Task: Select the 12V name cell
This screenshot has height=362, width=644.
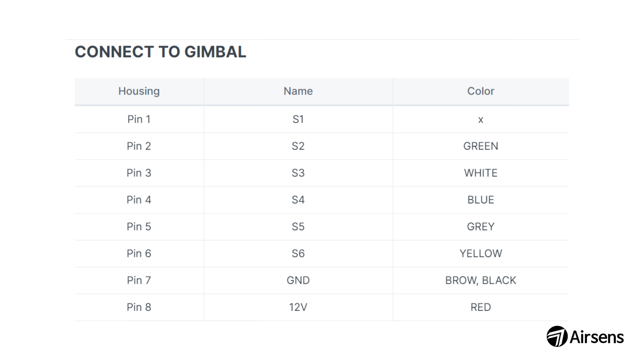Action: pos(298,307)
